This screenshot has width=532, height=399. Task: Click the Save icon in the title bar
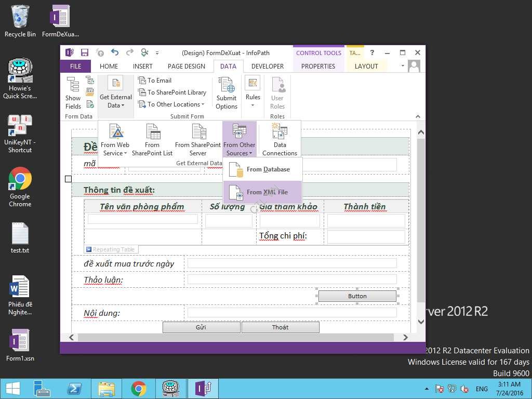84,52
